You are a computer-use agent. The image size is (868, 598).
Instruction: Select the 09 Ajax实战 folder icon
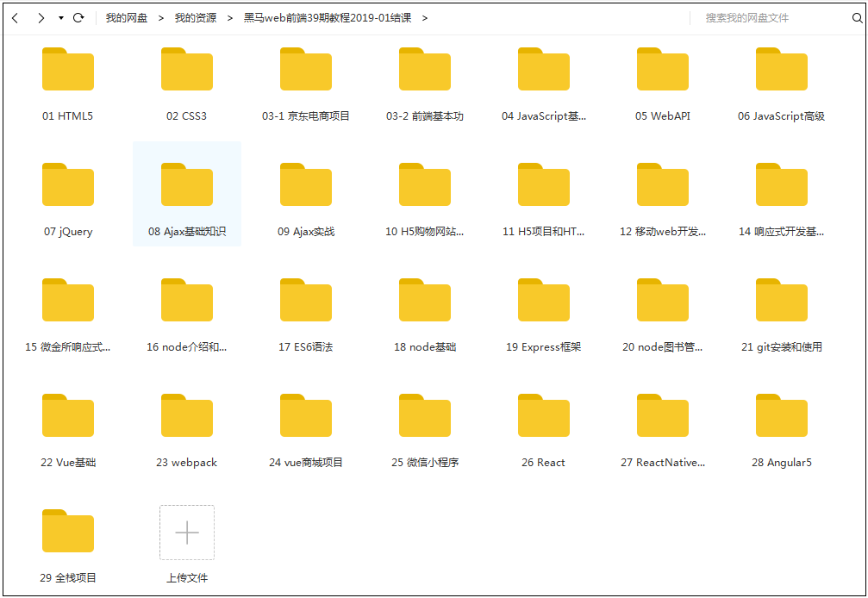[306, 184]
